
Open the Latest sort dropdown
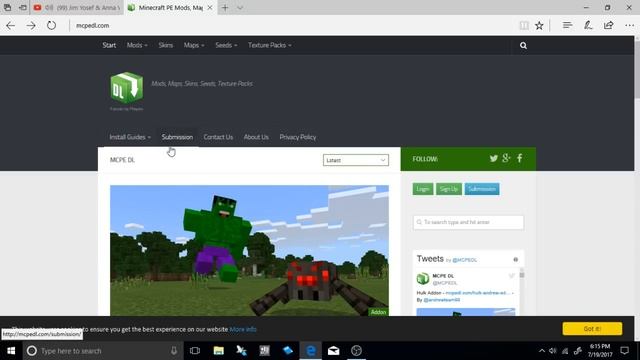[x=356, y=160]
